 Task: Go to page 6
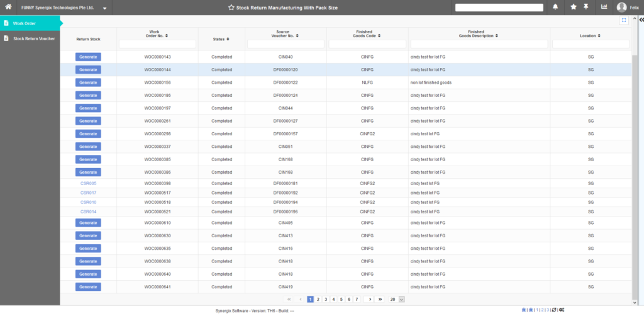pos(349,299)
